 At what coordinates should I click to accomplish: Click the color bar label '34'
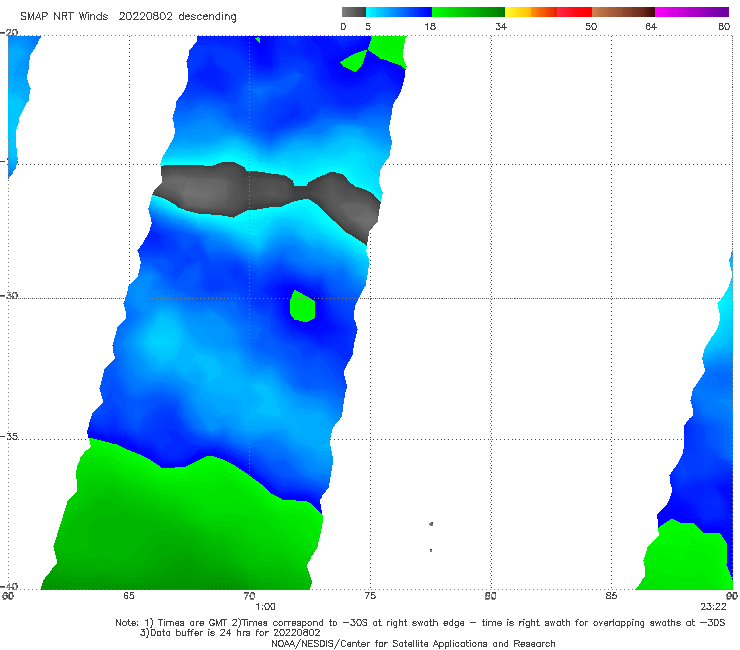[x=501, y=26]
